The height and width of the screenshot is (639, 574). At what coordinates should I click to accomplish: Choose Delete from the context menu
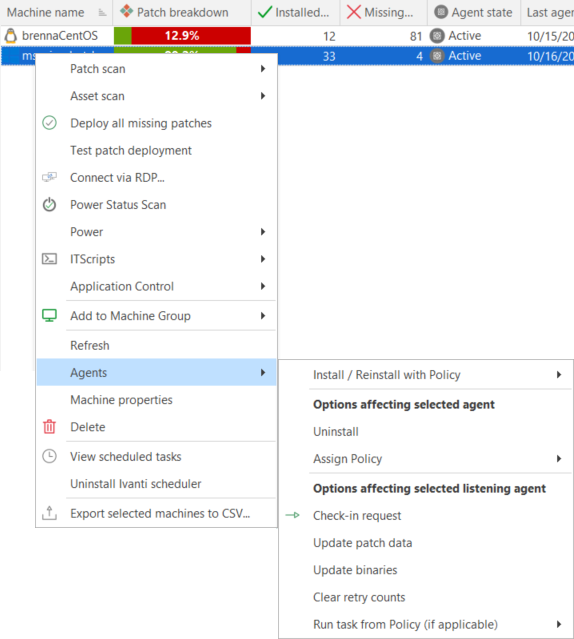(156, 427)
